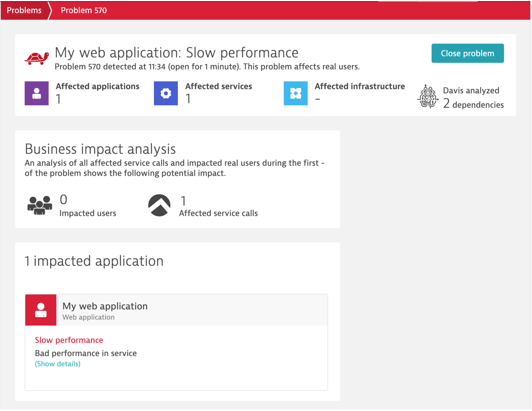This screenshot has height=411, width=532.
Task: Click the 1 impacted application heading
Action: (94, 261)
